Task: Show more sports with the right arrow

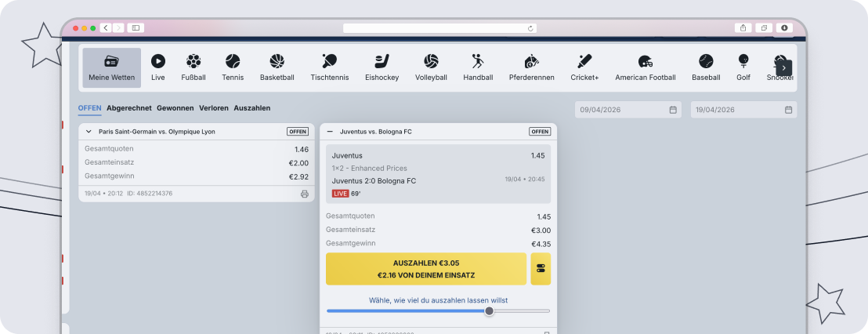Action: [x=784, y=67]
